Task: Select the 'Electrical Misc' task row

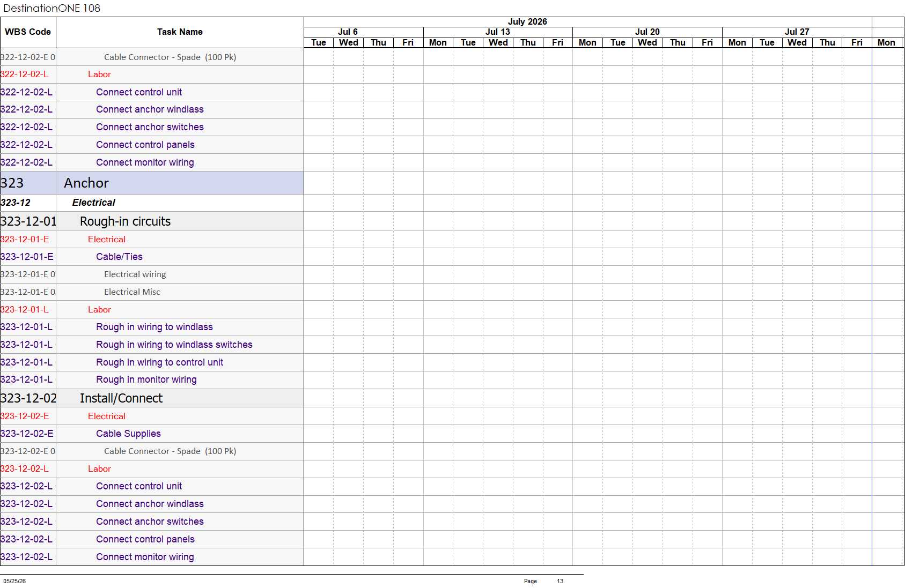Action: (x=152, y=292)
